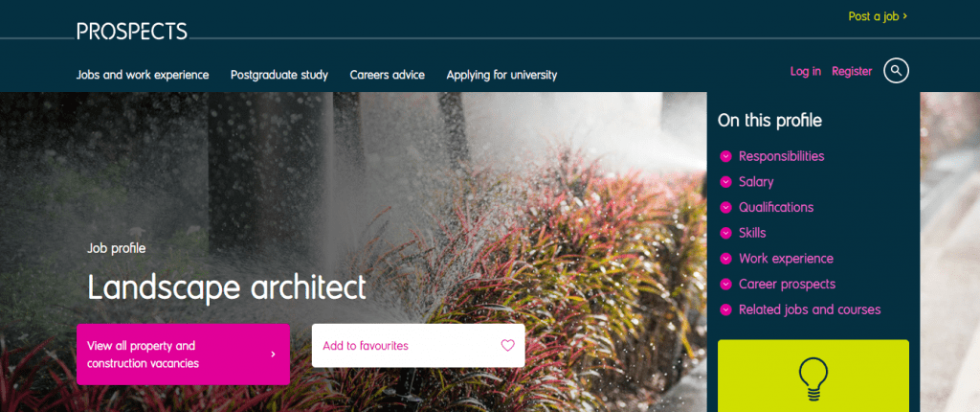This screenshot has width=980, height=412.
Task: Click the Log in link
Action: click(806, 71)
